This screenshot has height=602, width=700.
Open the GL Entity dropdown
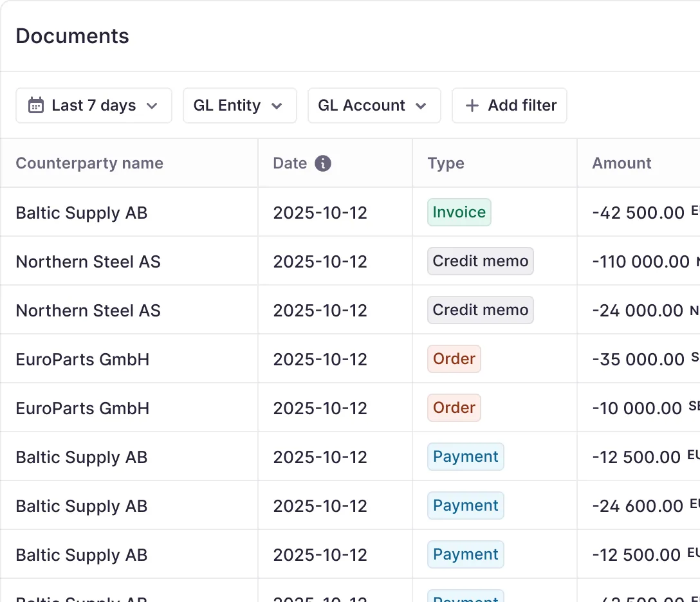pyautogui.click(x=239, y=105)
